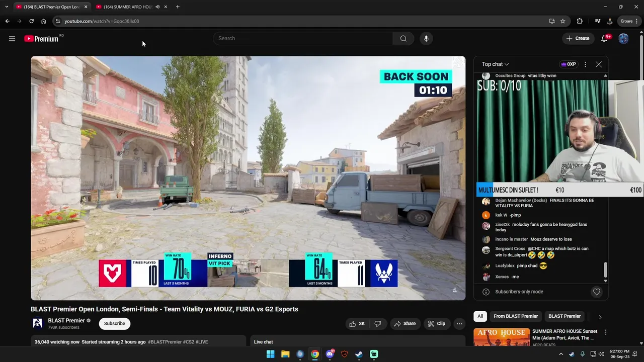Viewport: 644px width, 362px height.
Task: Click the YouTube search input field
Action: [303, 39]
